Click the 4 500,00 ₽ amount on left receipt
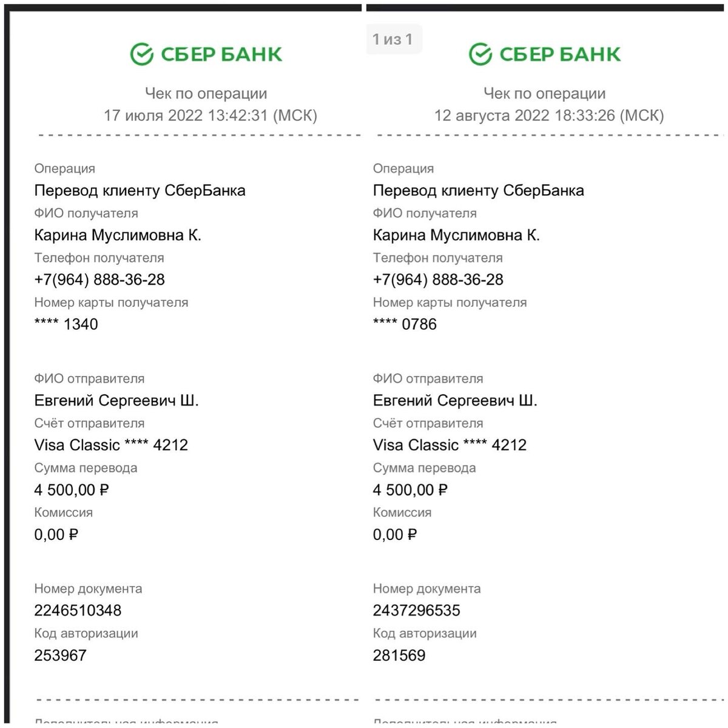This screenshot has height=728, width=728. (x=72, y=490)
